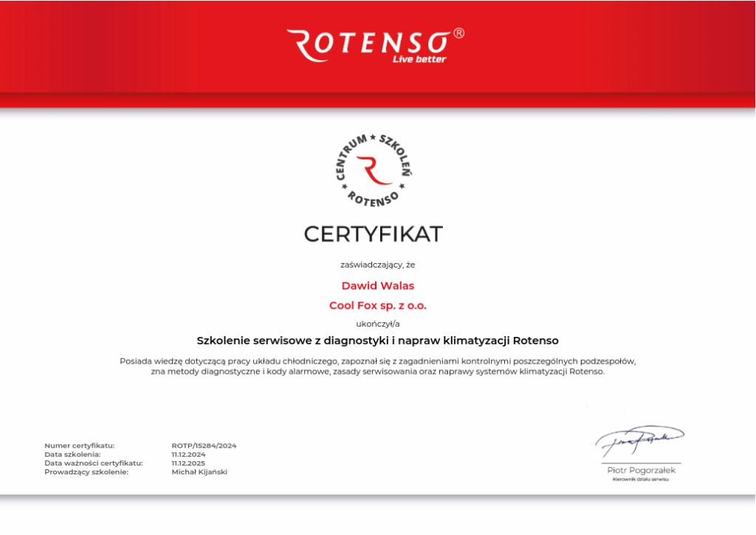Viewport: 756px width, 535px height.
Task: Select the Numer certyfikatu label
Action: pyautogui.click(x=79, y=445)
